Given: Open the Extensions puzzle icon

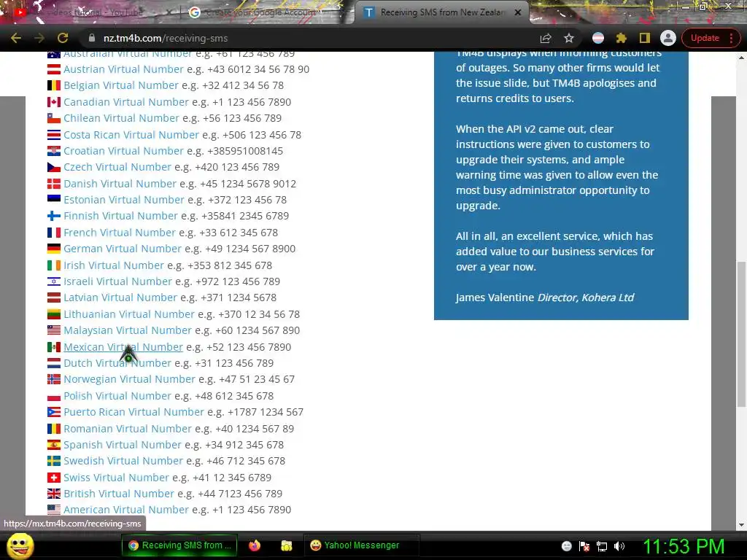Looking at the screenshot, I should [622, 38].
